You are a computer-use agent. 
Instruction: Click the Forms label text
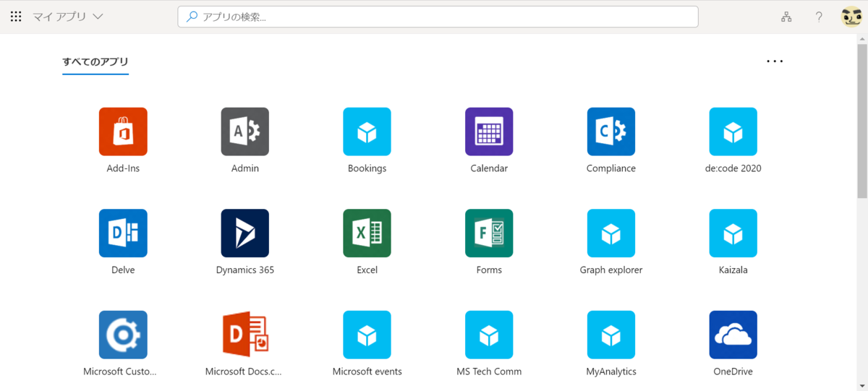tap(489, 270)
